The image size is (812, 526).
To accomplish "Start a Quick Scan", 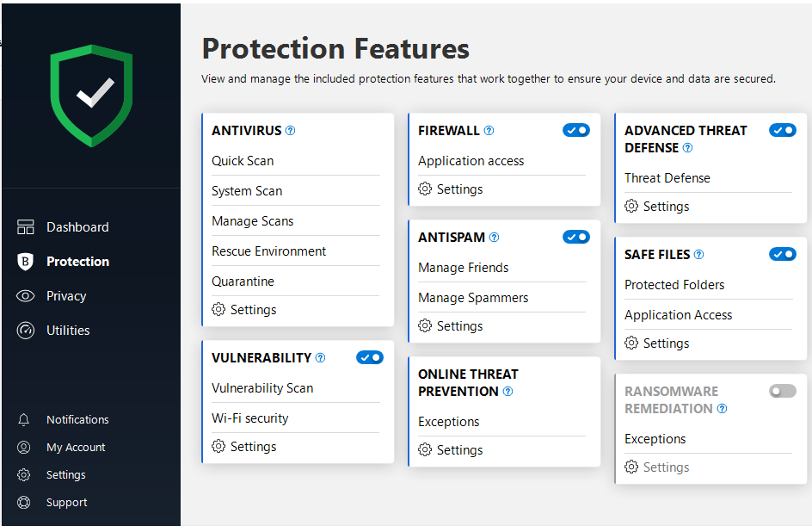I will click(x=243, y=161).
